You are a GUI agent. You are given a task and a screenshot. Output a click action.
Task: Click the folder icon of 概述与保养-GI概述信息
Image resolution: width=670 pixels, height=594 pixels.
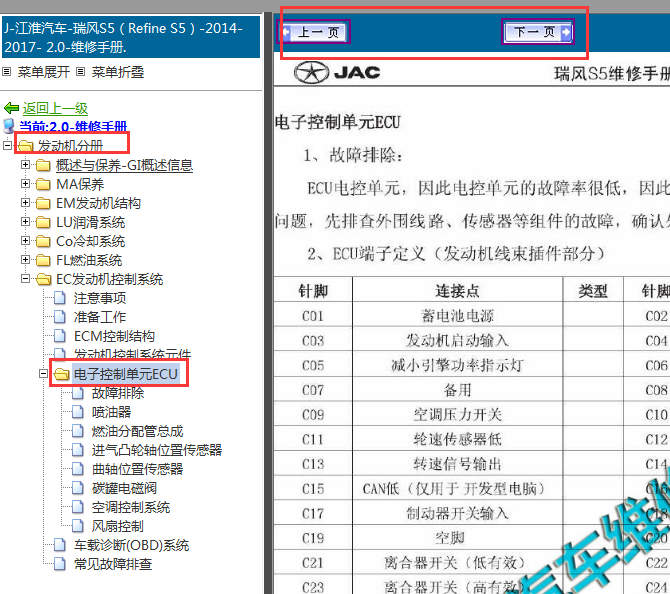[43, 165]
